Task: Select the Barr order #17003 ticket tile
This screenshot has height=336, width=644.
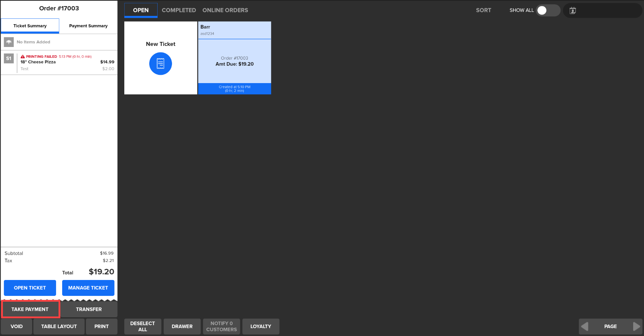Action: coord(235,61)
